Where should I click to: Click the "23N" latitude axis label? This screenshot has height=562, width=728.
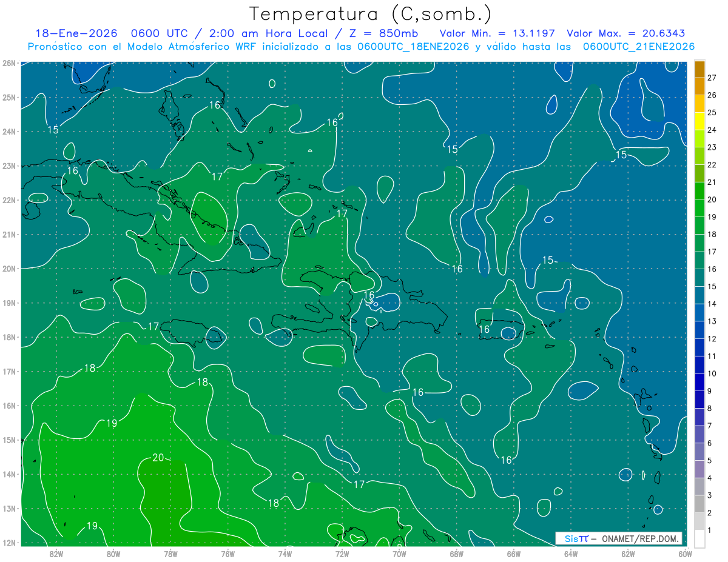(x=9, y=166)
